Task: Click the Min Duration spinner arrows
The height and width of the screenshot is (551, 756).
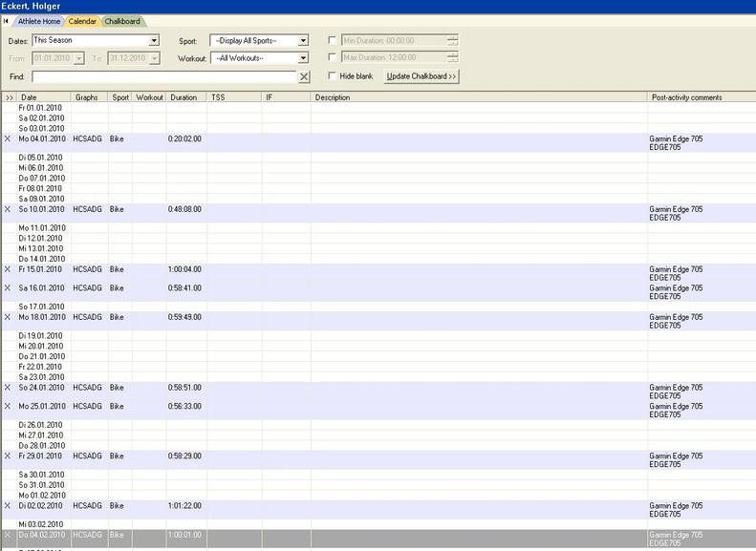Action: (x=453, y=41)
